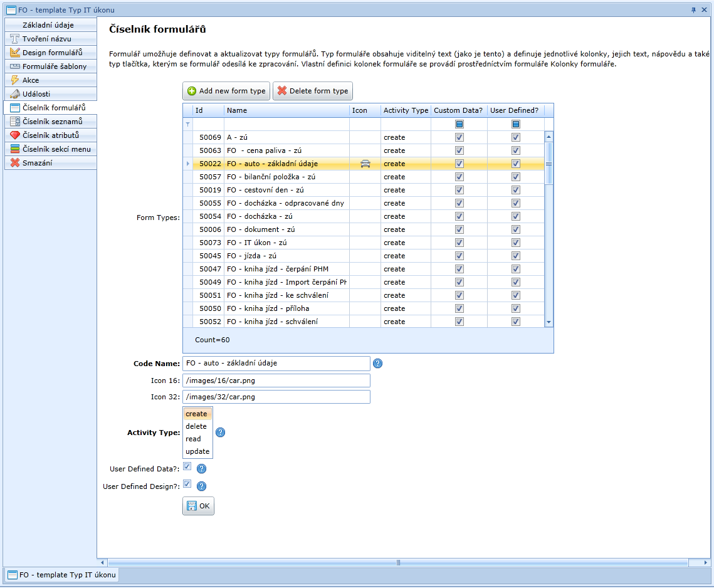Screen dimensions: 714x588
Task: Toggle Custom Data filter checkbox in header row
Action: coord(459,124)
